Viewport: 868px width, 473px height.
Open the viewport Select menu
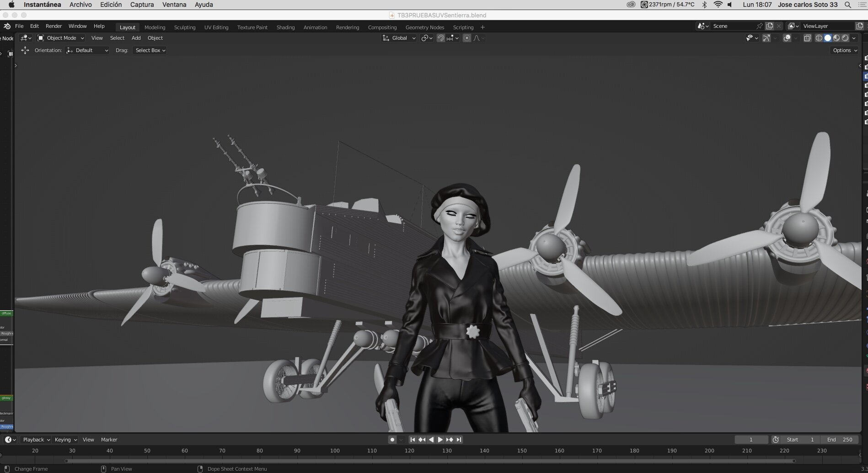click(x=117, y=38)
